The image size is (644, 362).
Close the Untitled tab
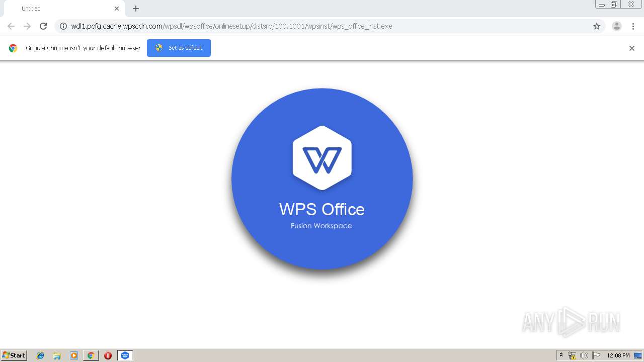pyautogui.click(x=117, y=9)
